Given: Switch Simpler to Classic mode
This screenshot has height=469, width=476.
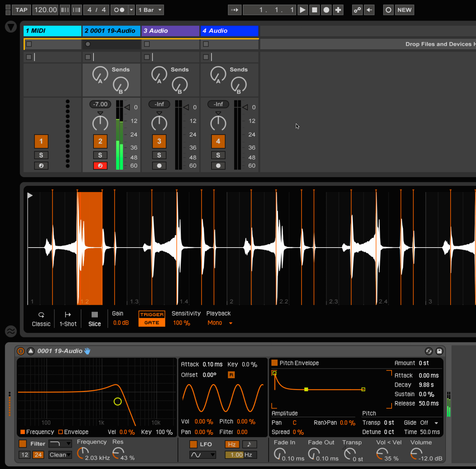Looking at the screenshot, I should 41,318.
